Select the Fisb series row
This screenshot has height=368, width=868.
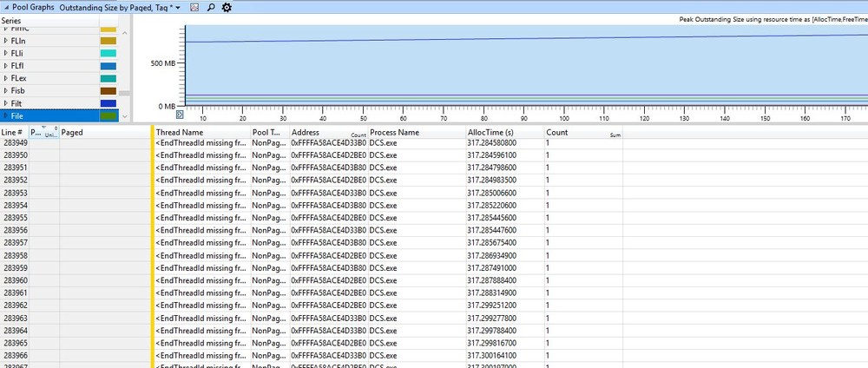coord(59,91)
